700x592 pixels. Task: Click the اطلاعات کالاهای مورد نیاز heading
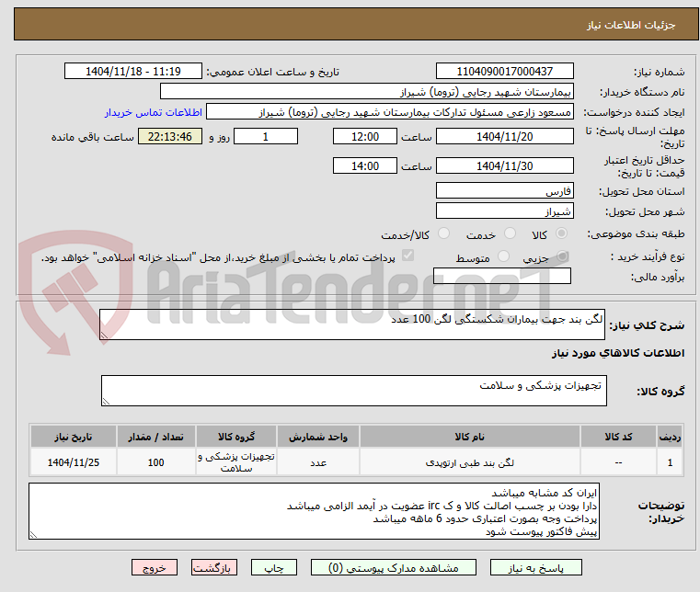point(618,353)
